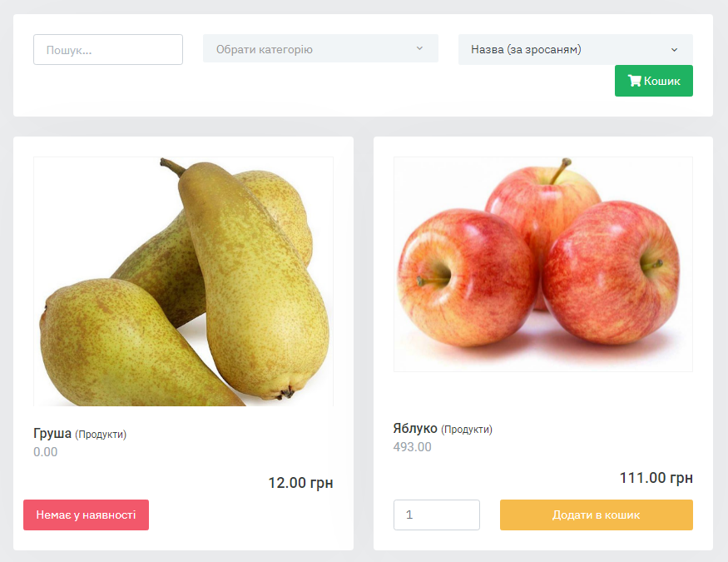Viewport: 728px width, 562px height.
Task: Expand the category dropdown chevron arrow
Action: [x=419, y=48]
